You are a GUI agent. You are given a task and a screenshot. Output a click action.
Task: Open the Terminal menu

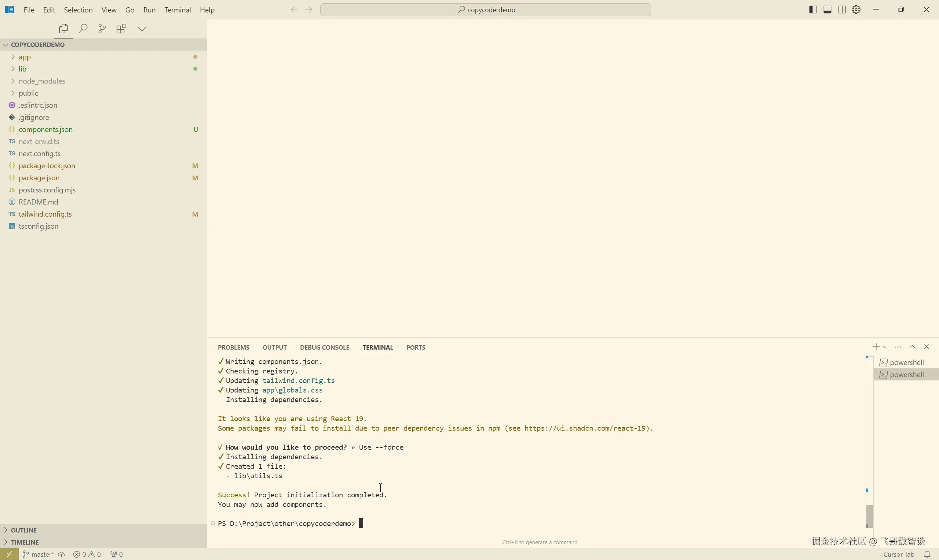(178, 10)
